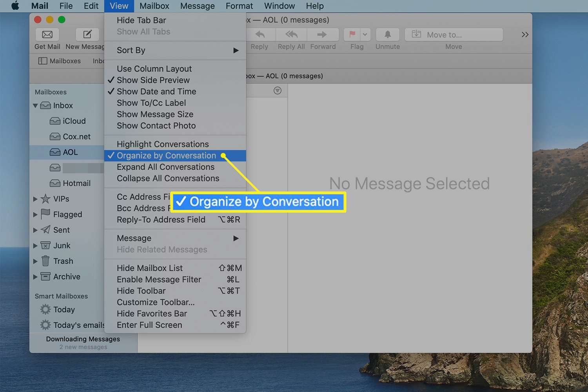Viewport: 588px width, 392px height.
Task: Enable Show Message Size
Action: tap(175, 114)
